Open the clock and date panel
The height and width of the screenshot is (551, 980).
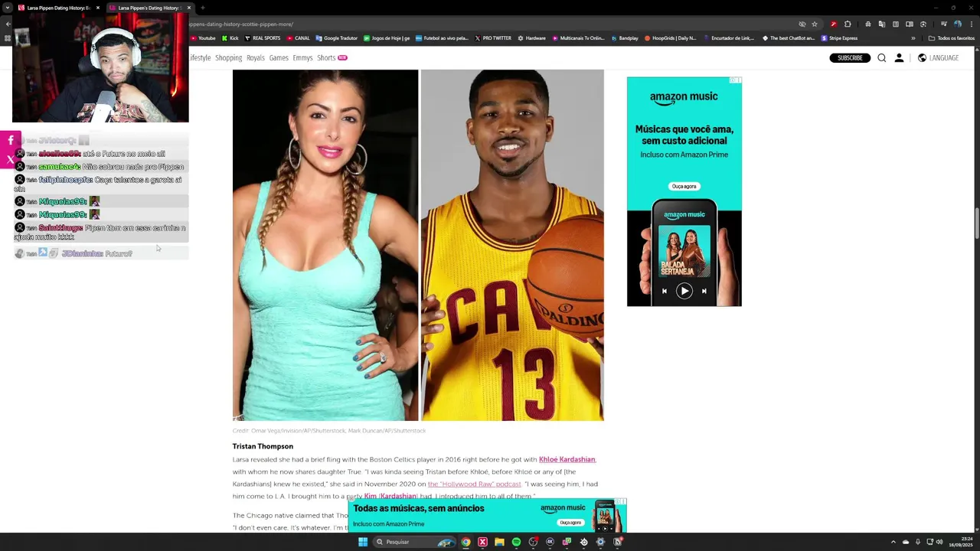pos(960,542)
